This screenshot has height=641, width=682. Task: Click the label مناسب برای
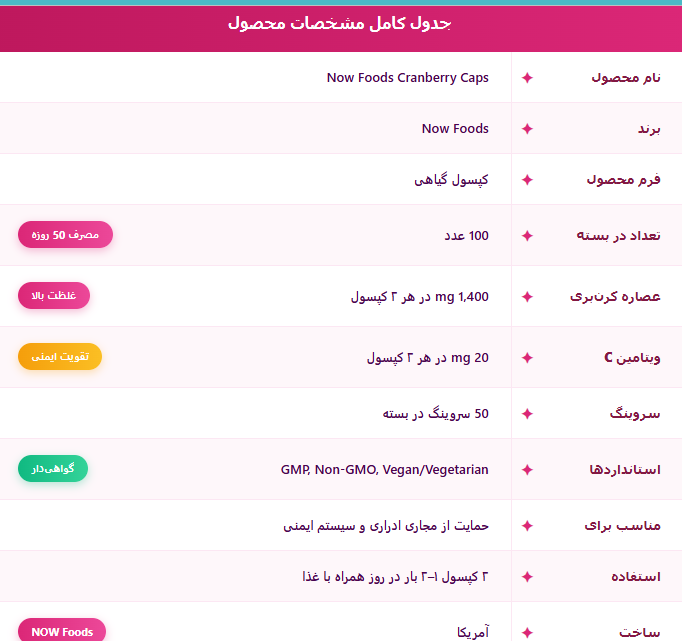(622, 526)
